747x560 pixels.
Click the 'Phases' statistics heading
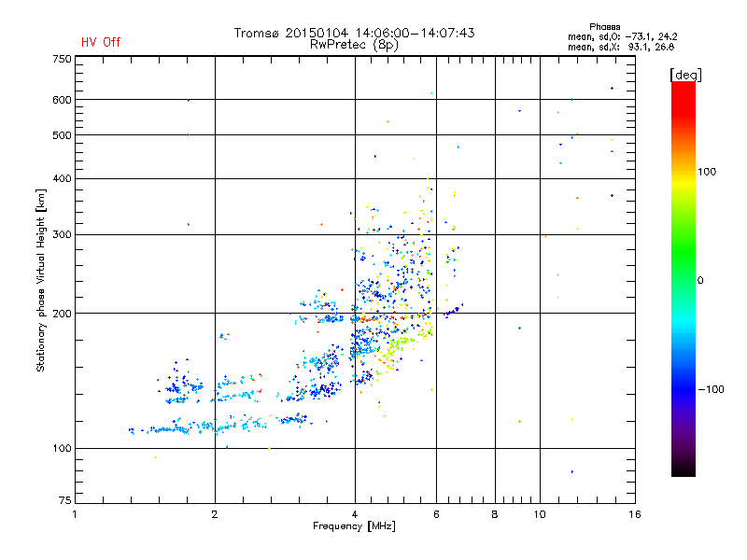604,27
